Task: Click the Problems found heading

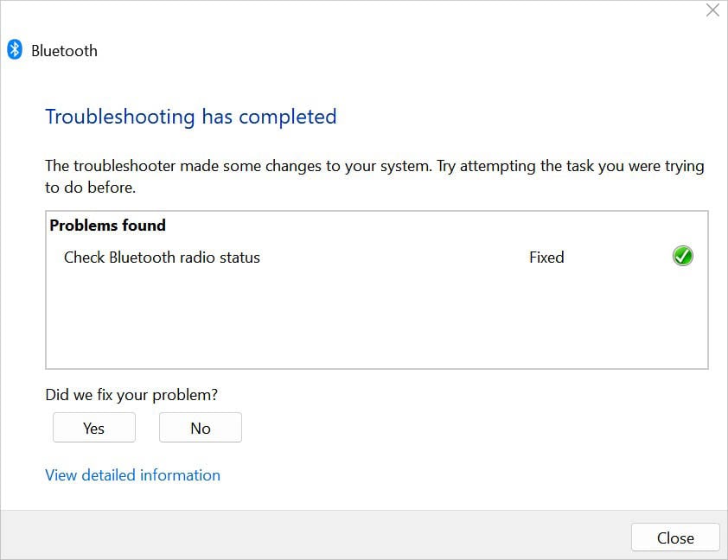Action: click(x=108, y=225)
